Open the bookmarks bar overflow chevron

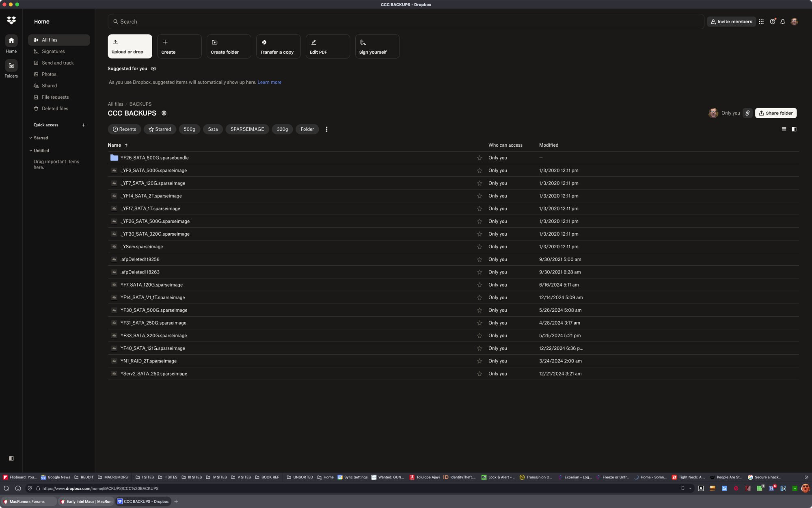(x=806, y=477)
